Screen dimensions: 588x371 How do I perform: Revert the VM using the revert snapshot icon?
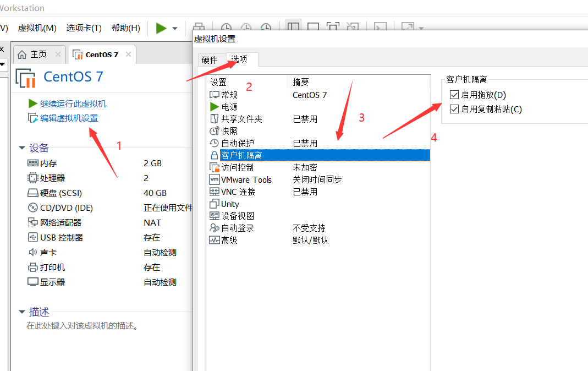tap(246, 26)
